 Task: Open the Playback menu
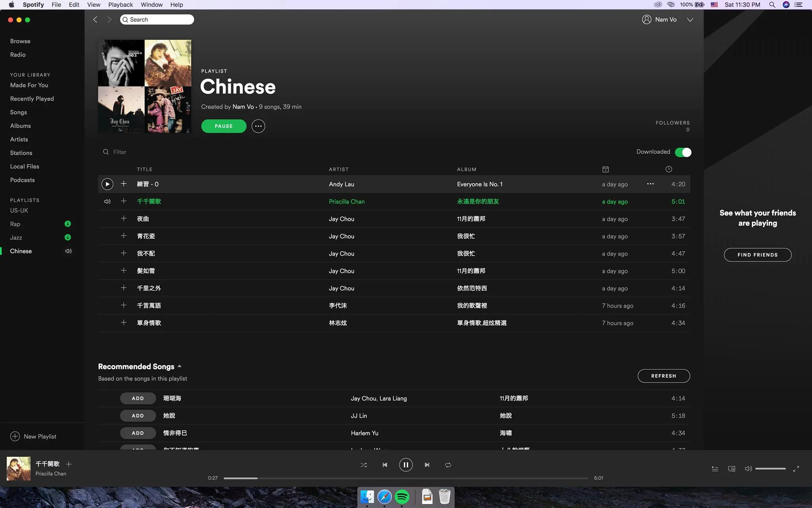tap(121, 4)
